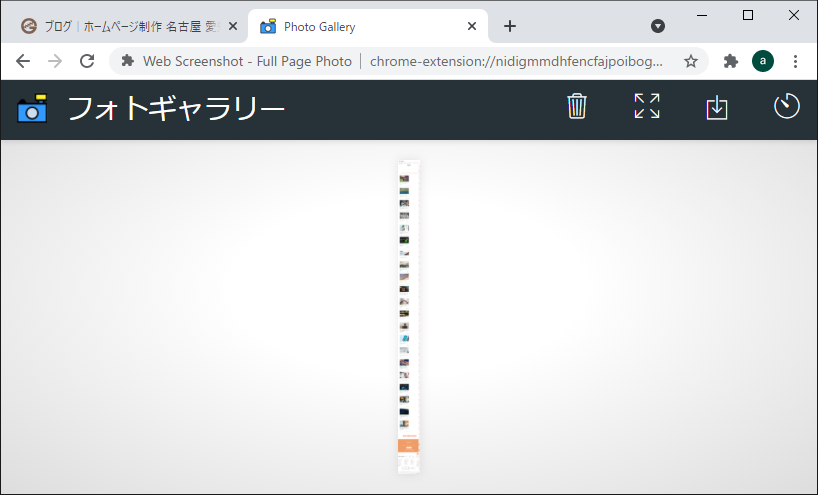Click the camera logo in the header
The height and width of the screenshot is (495, 818).
[x=32, y=107]
